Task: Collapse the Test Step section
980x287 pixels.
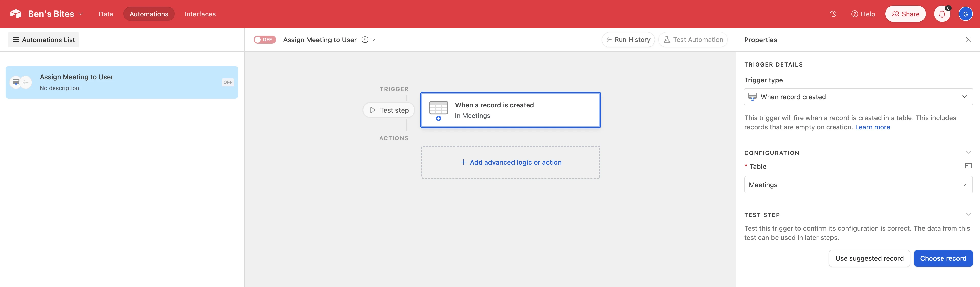Action: click(968, 215)
